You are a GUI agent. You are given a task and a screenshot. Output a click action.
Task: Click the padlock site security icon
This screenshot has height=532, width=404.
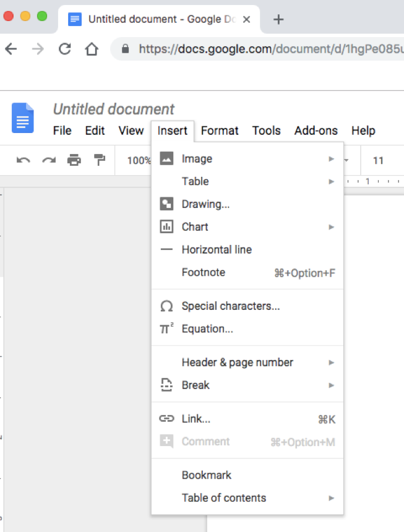tap(125, 49)
